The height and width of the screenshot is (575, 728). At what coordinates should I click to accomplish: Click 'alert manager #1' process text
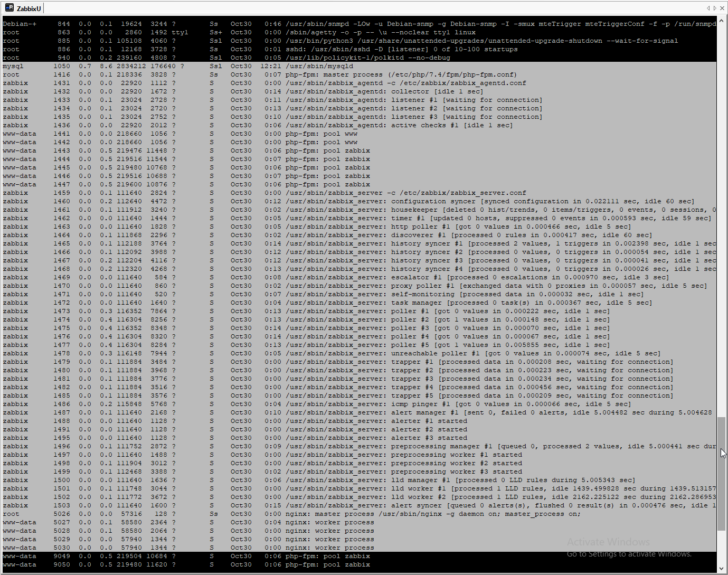click(x=425, y=412)
